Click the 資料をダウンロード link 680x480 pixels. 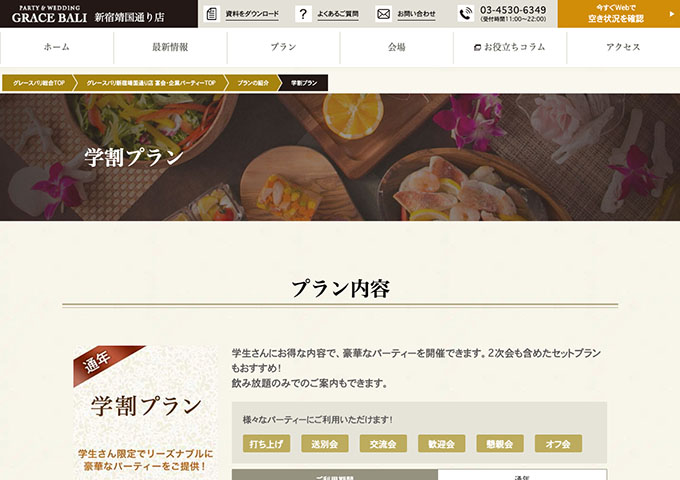pyautogui.click(x=252, y=14)
